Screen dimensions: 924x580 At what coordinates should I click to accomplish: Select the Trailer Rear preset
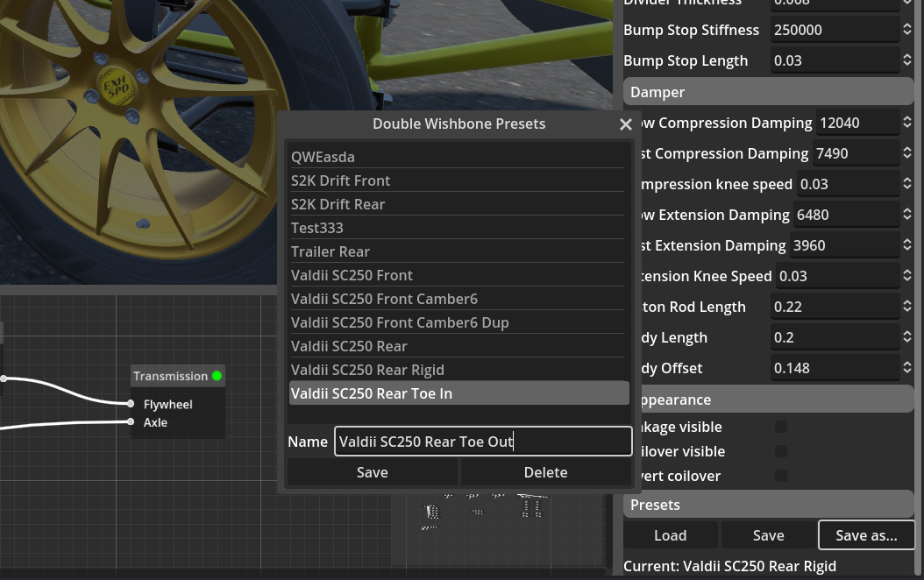[458, 251]
